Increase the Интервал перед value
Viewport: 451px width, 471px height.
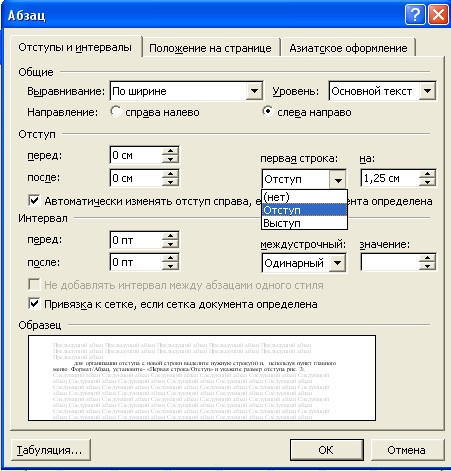(x=170, y=236)
